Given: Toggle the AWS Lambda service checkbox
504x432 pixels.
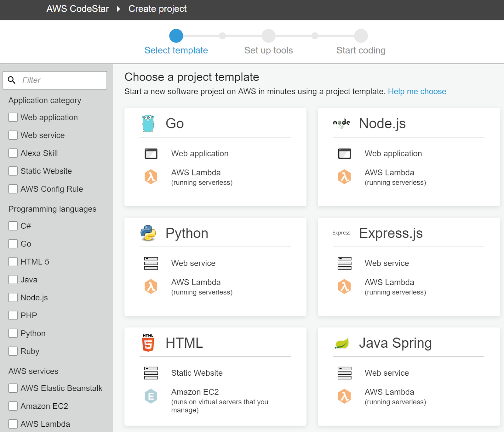Looking at the screenshot, I should pos(13,424).
